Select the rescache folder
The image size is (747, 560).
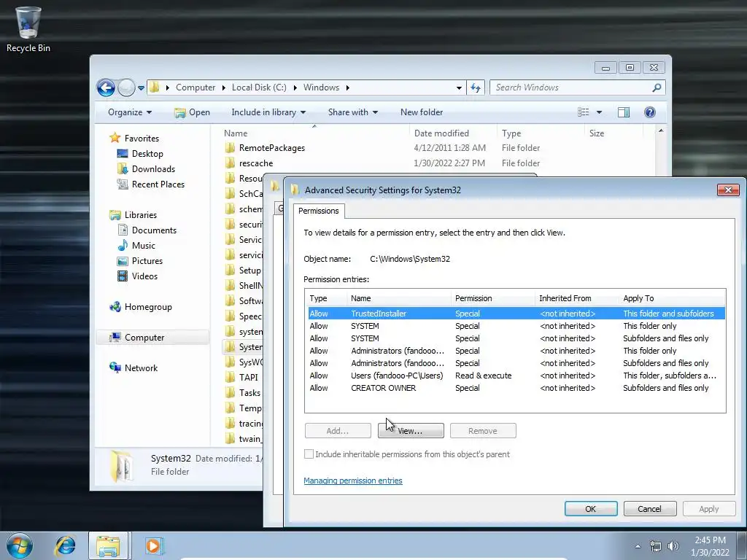click(x=256, y=163)
